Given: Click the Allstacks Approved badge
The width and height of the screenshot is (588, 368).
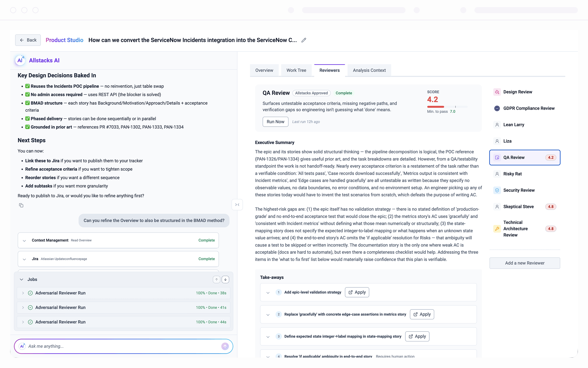Looking at the screenshot, I should (x=311, y=93).
